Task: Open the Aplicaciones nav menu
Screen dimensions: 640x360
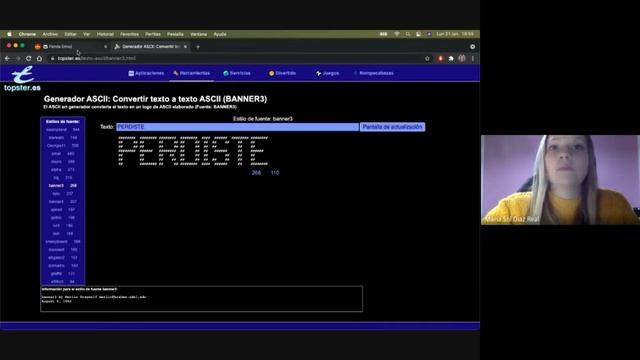Action: click(x=146, y=73)
